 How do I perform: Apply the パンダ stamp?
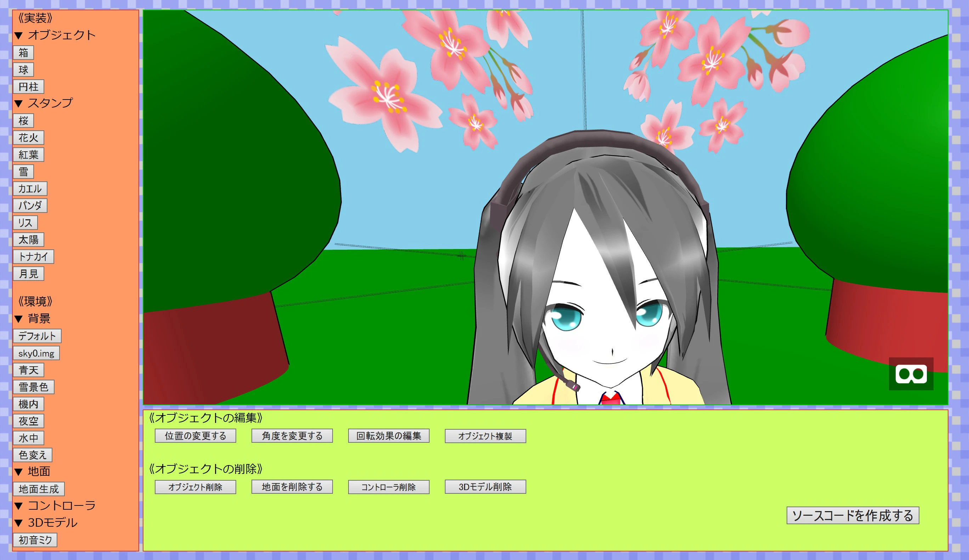tap(30, 206)
